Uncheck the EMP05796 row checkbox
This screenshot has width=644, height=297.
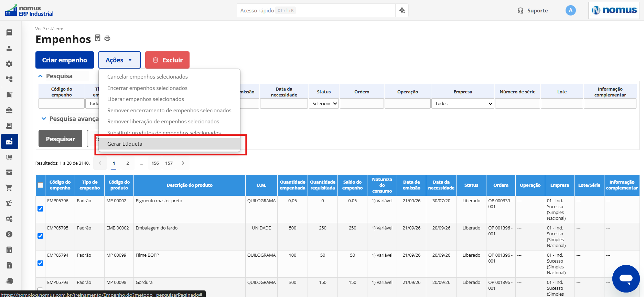[40, 209]
